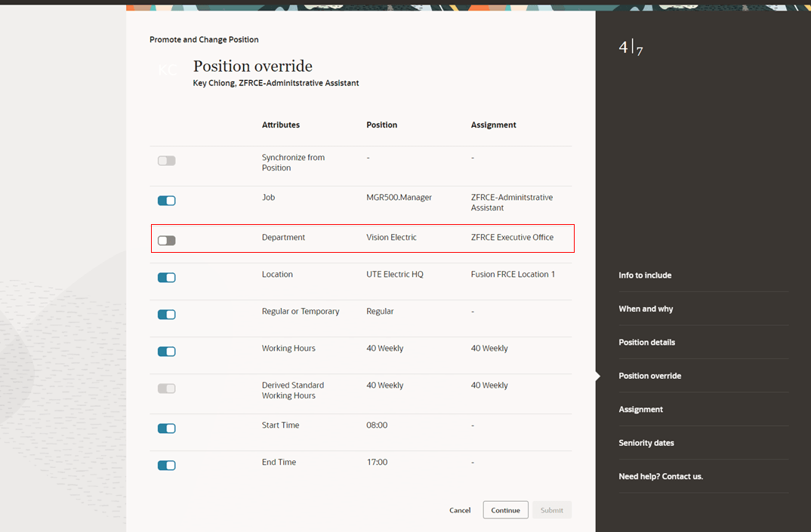This screenshot has width=811, height=532.
Task: Select MGR500.Manager position value
Action: point(399,198)
